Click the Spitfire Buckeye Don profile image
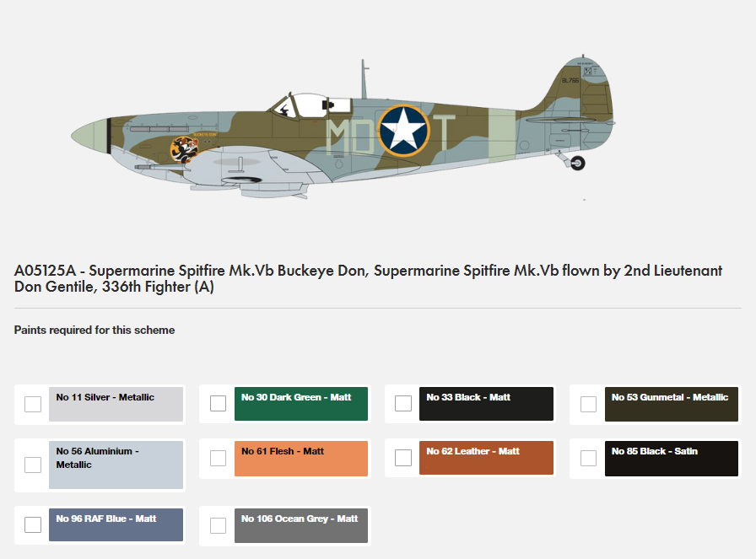The height and width of the screenshot is (559, 756). click(x=343, y=126)
